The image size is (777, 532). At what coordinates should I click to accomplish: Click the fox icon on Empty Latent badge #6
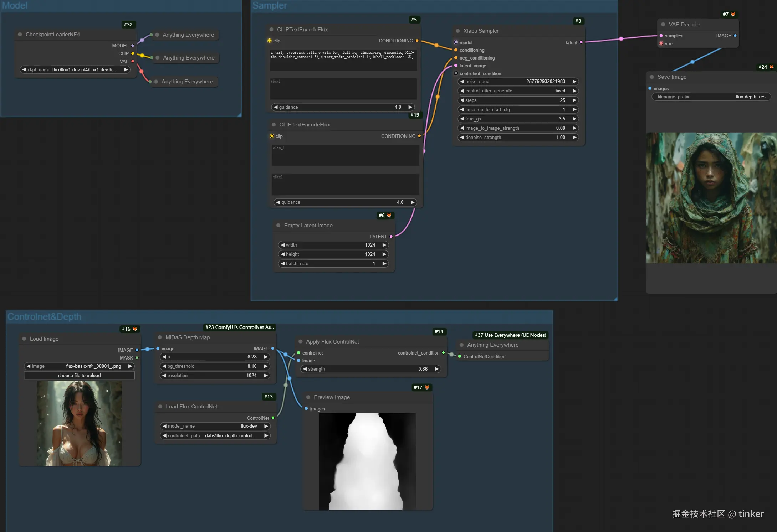coord(389,215)
